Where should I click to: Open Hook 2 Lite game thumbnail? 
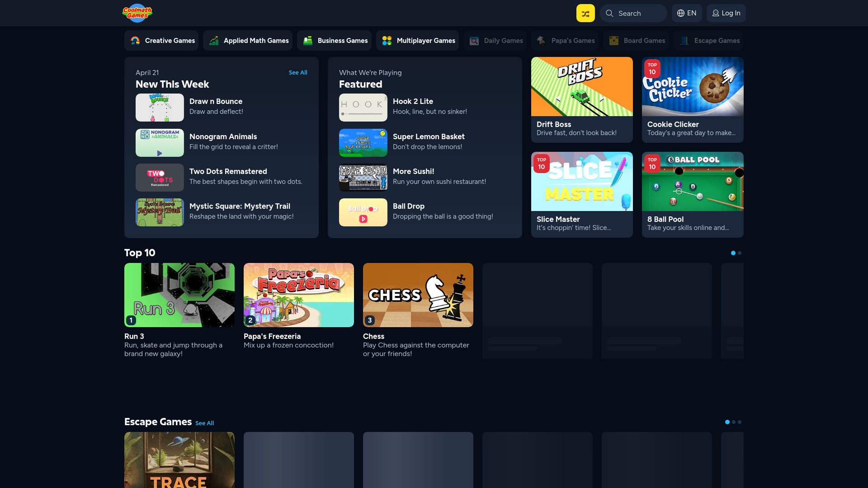pos(363,108)
